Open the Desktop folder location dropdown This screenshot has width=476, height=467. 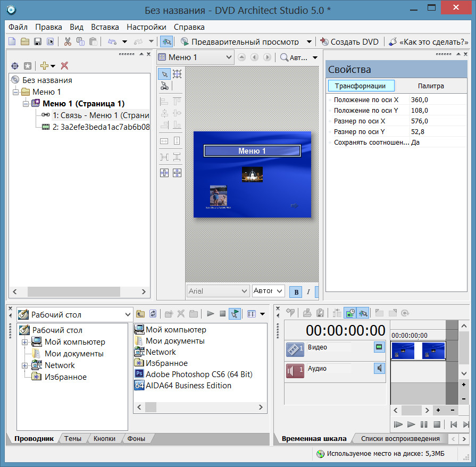click(127, 314)
